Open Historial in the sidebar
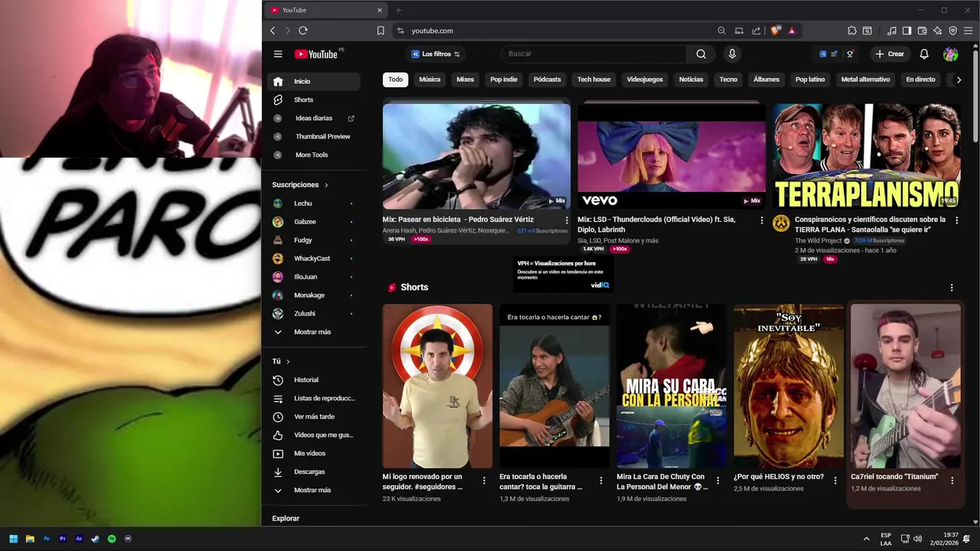The width and height of the screenshot is (980, 551). (313, 380)
